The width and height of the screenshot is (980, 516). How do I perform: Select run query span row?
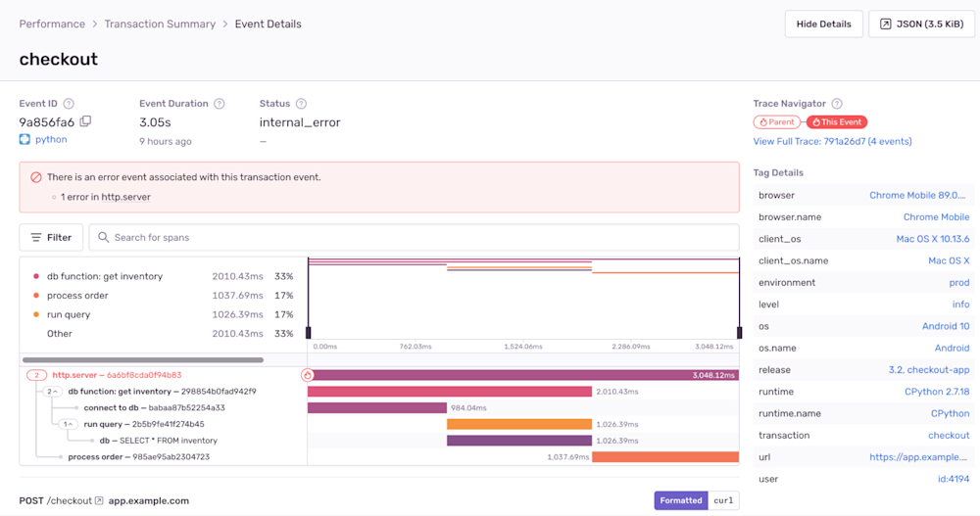379,424
